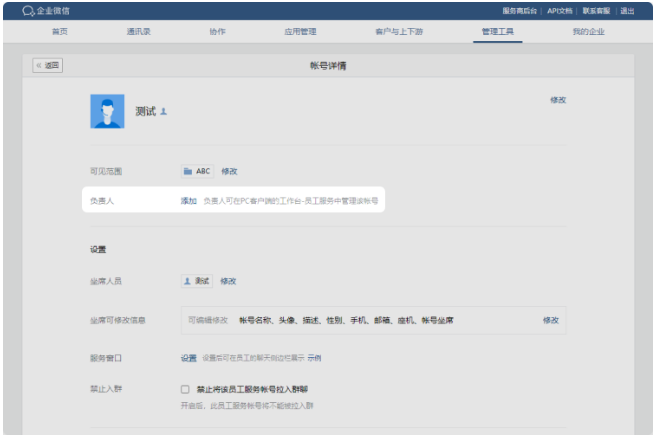Screen dimensions: 654x441
Task: Open the 通讯录 tab
Action: tap(139, 32)
